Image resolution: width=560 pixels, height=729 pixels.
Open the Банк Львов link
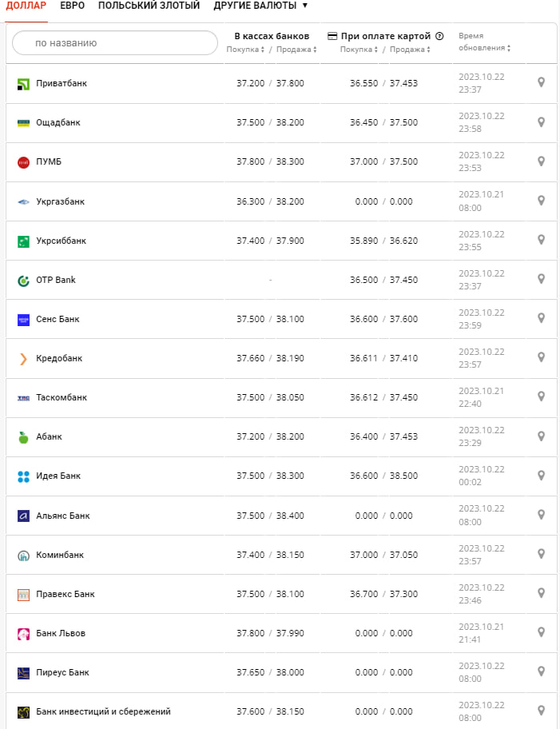(61, 633)
